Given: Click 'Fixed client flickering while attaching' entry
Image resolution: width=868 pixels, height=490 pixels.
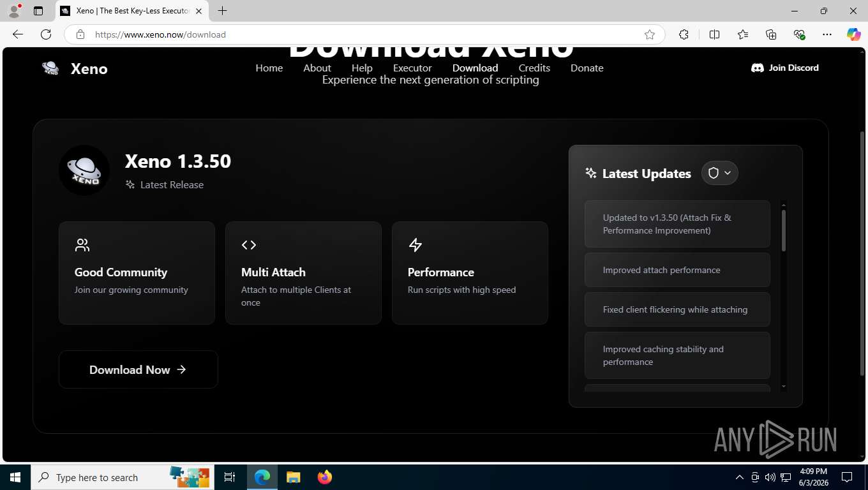Looking at the screenshot, I should pos(677,309).
